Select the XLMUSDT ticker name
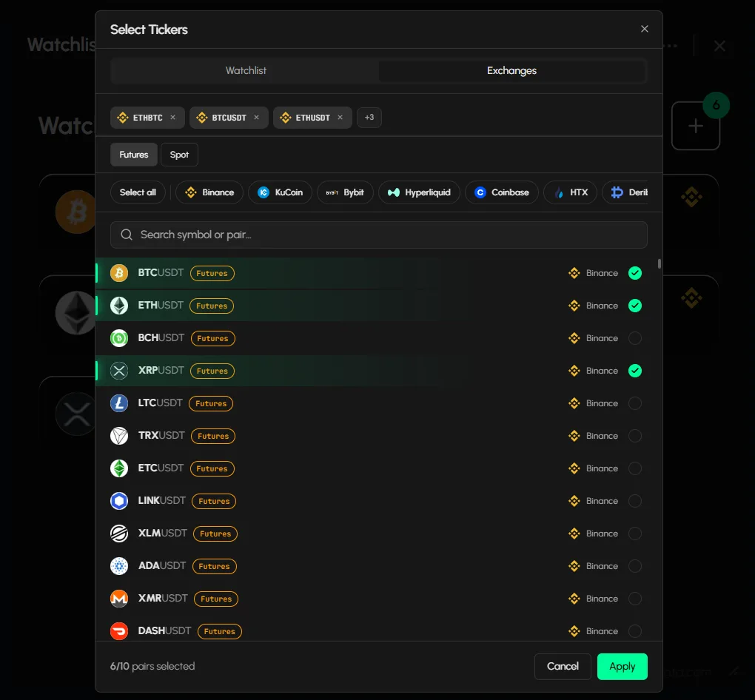This screenshot has height=700, width=755. (162, 534)
